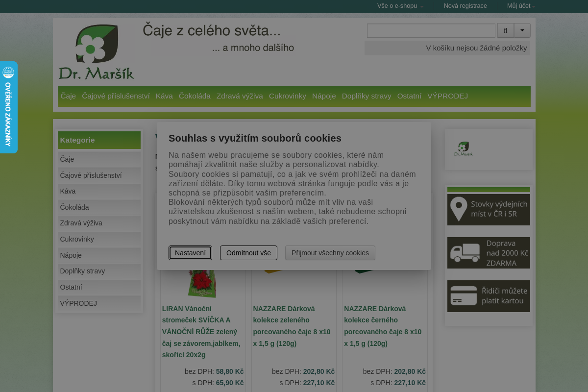Expand the 'Můj účet' dropdown
The width and height of the screenshot is (588, 392).
pos(521,6)
